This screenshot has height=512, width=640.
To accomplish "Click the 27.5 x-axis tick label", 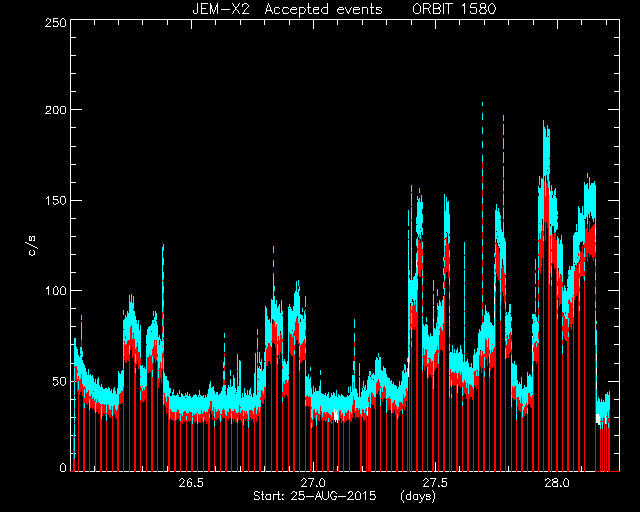I will coord(435,483).
